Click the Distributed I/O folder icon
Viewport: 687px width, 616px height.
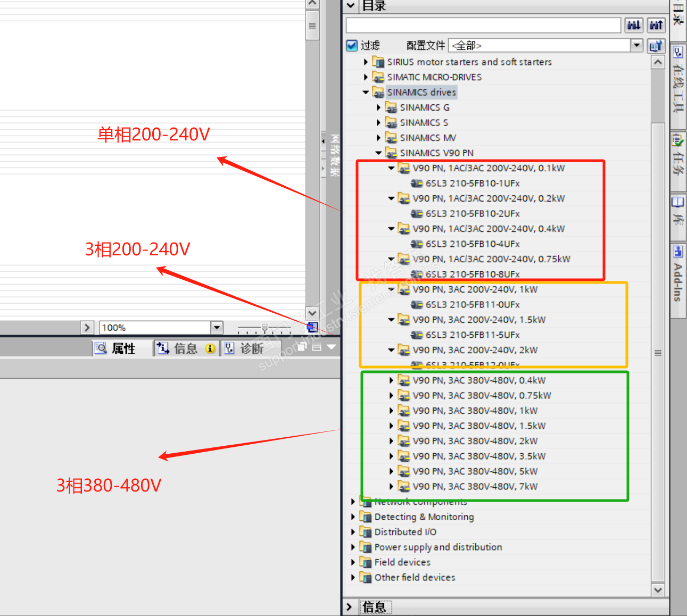coord(366,532)
